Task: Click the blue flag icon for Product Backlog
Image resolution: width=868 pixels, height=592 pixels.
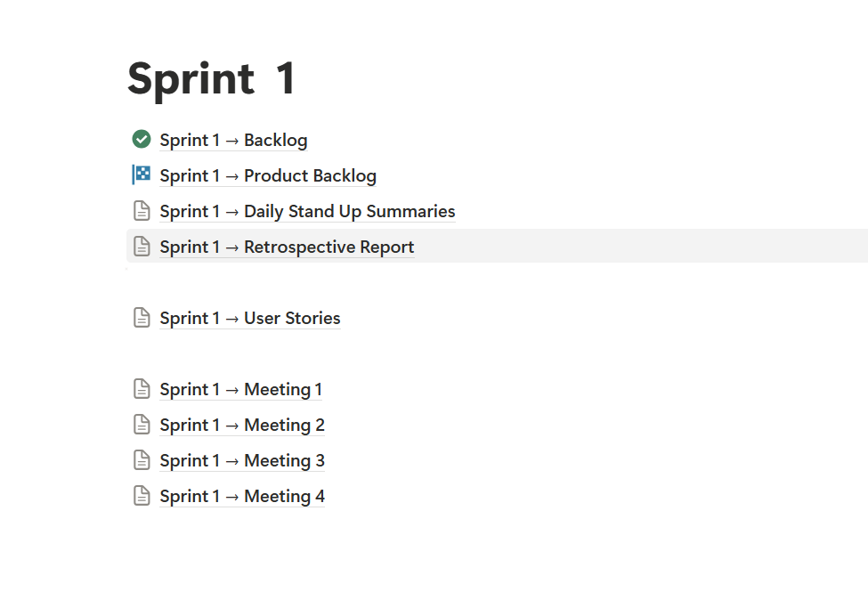Action: click(x=141, y=175)
